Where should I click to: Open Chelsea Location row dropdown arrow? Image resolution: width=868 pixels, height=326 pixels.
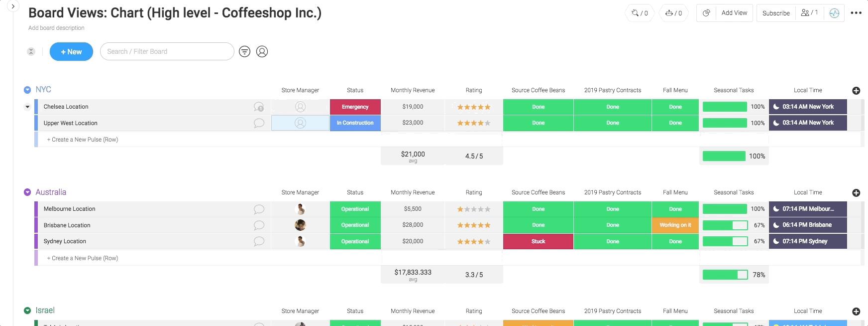pyautogui.click(x=27, y=107)
